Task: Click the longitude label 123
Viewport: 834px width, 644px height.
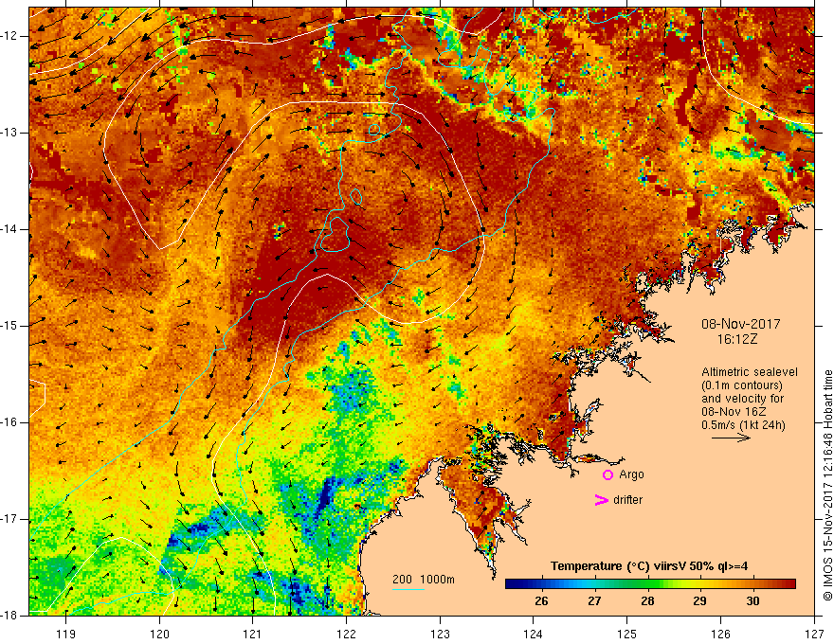Action: click(x=440, y=634)
